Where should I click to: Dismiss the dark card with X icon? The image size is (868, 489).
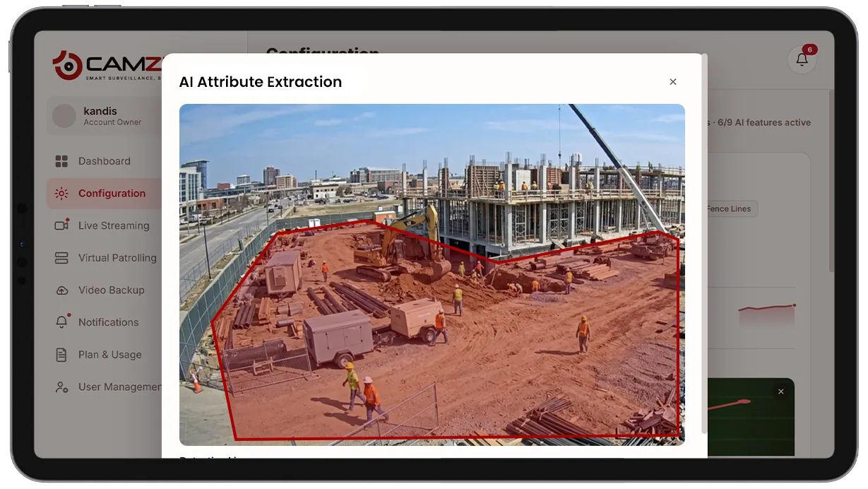point(780,391)
